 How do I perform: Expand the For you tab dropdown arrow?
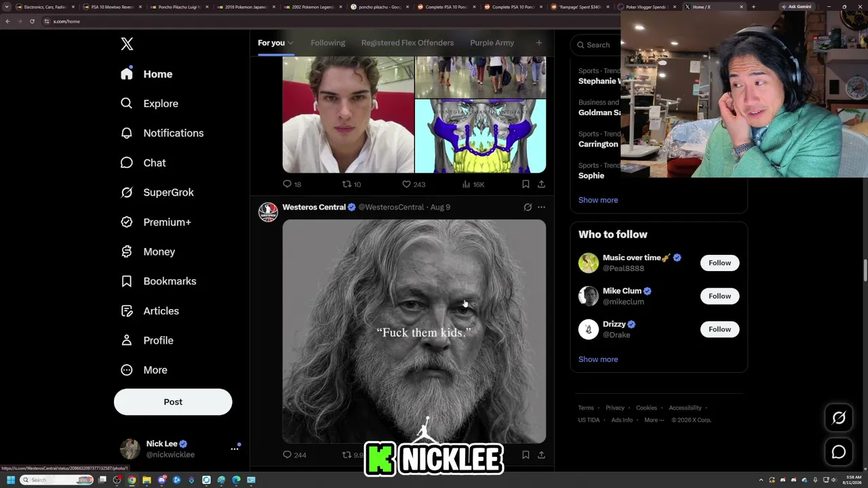coord(290,43)
